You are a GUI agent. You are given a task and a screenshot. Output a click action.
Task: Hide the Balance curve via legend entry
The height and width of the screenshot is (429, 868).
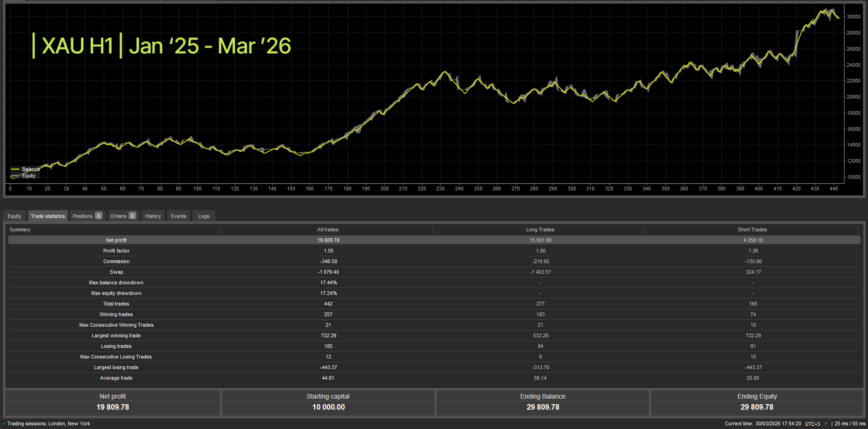pos(31,169)
